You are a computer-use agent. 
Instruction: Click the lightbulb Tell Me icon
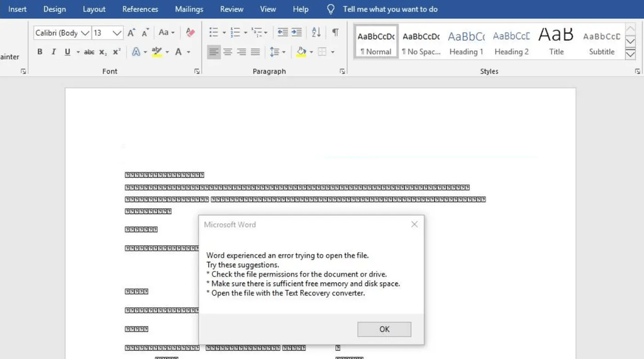point(331,9)
